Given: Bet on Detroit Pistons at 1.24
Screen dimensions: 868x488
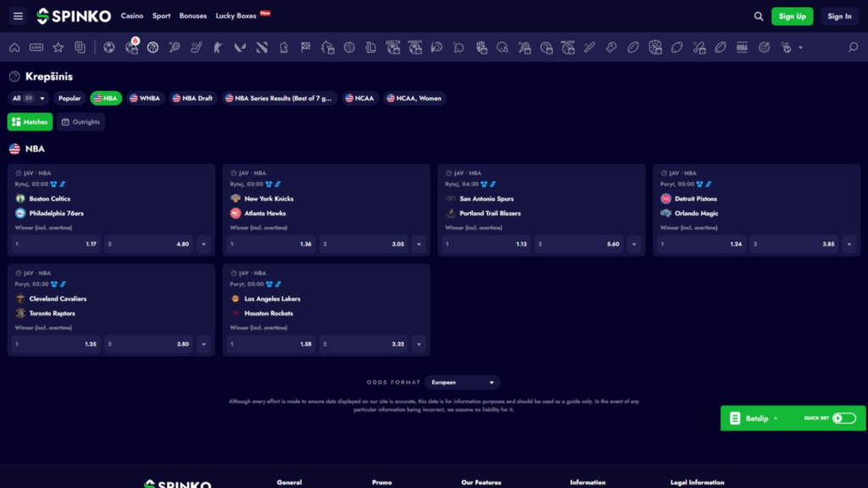Looking at the screenshot, I should pos(701,244).
